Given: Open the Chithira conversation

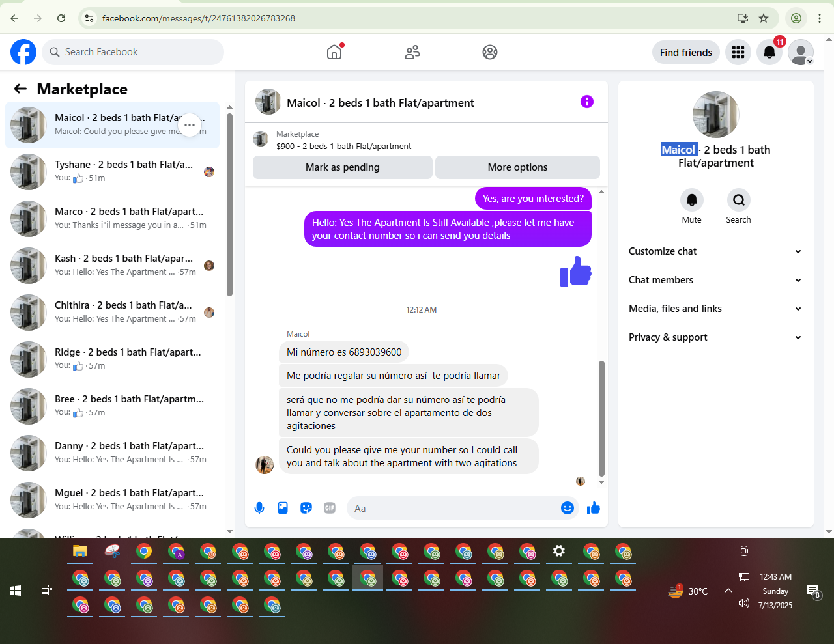Looking at the screenshot, I should 112,313.
